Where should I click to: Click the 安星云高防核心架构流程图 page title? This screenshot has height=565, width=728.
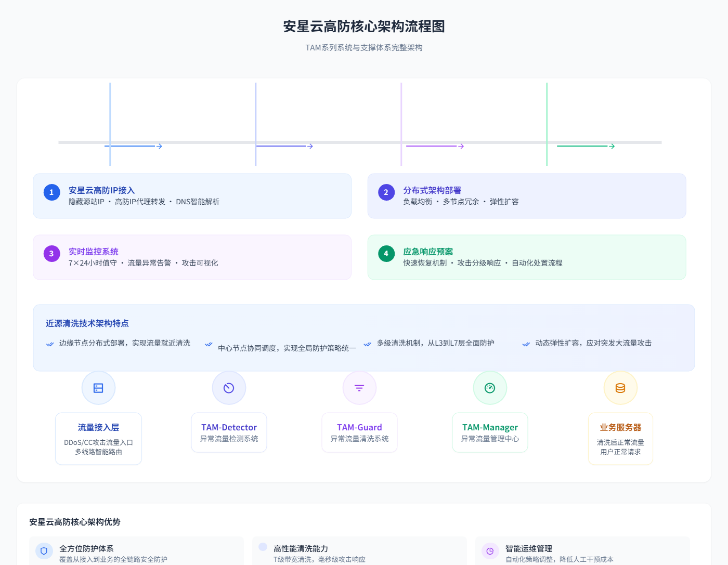[x=364, y=27]
